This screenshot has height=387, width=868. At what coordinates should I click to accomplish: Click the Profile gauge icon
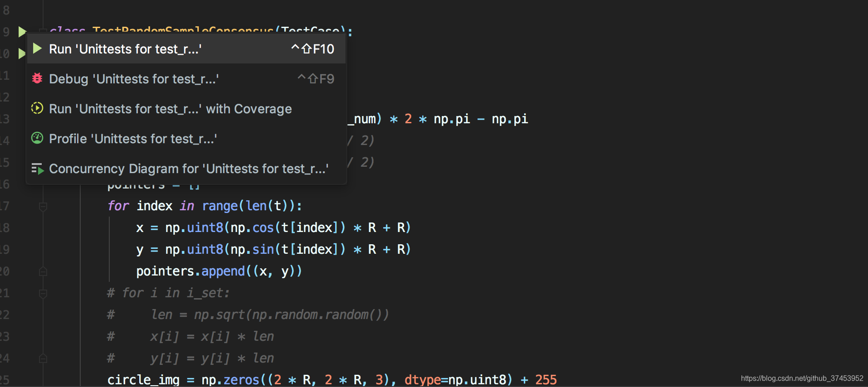(37, 138)
